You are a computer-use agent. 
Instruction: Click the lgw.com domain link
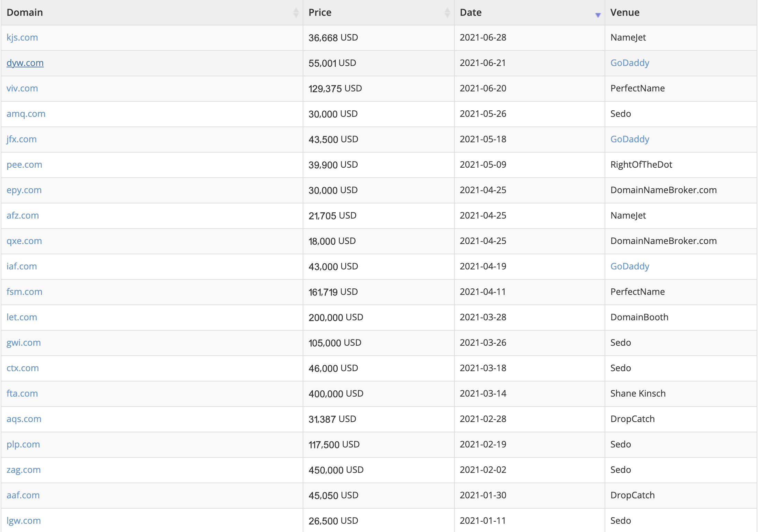pos(23,521)
